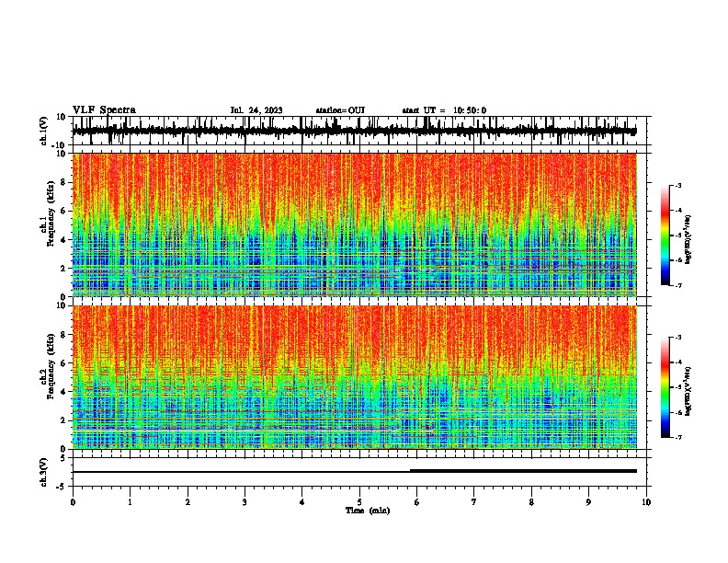Click the "station=OUI" header label
Image resolution: width=728 pixels, height=563 pixels.
[x=340, y=110]
